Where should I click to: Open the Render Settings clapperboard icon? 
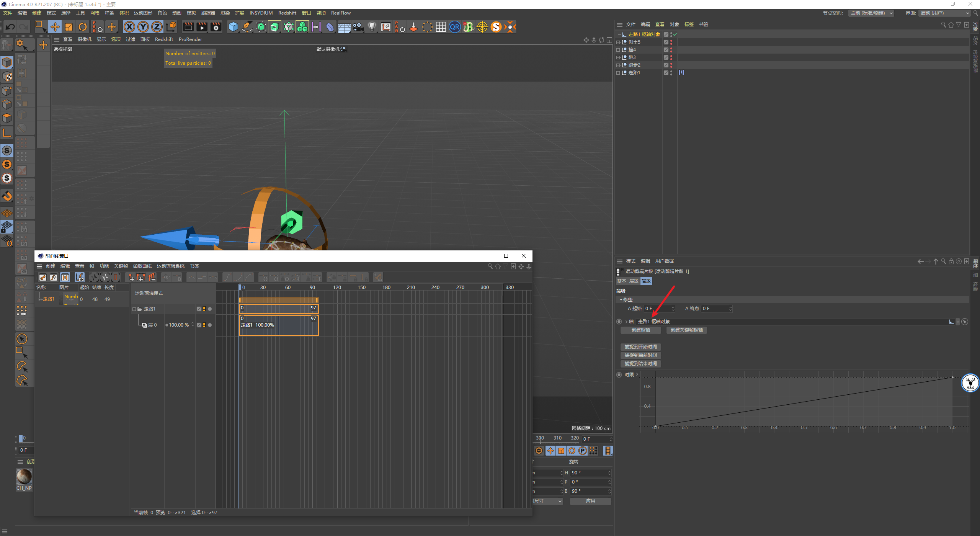click(216, 27)
